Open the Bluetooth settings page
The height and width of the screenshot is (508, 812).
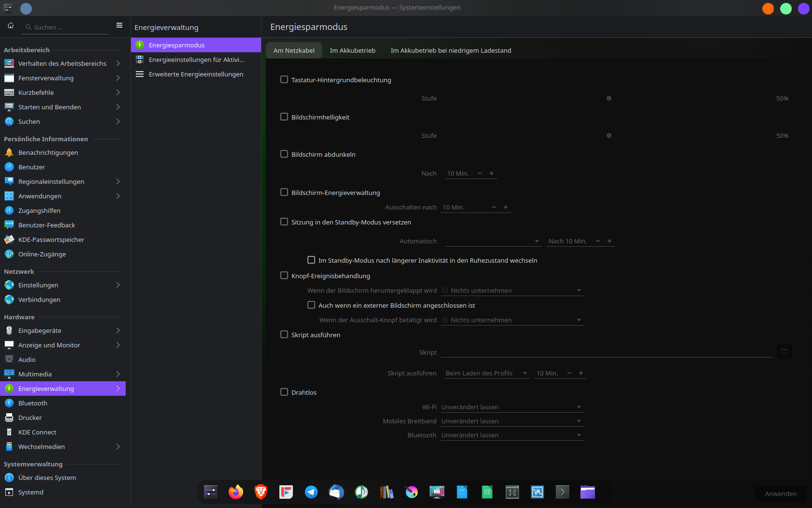click(x=33, y=403)
